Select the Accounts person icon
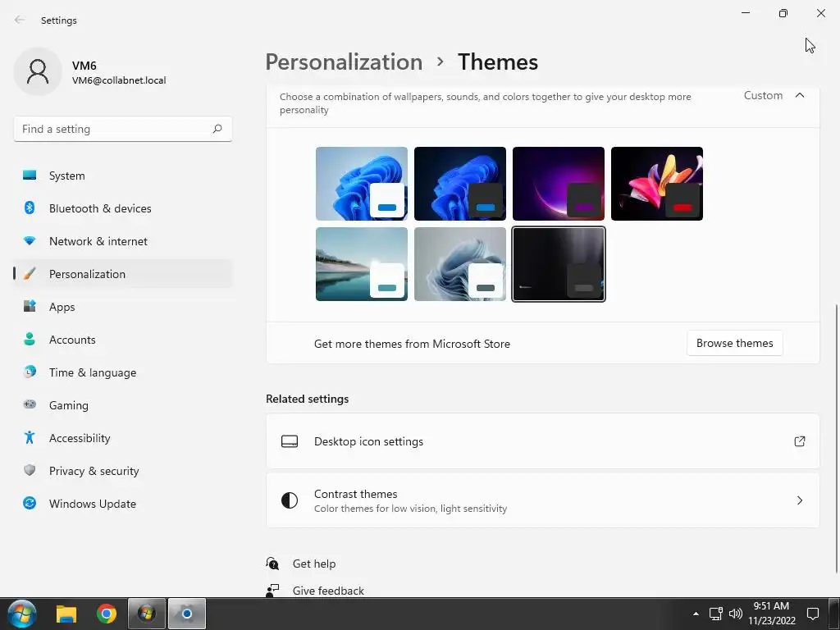Screen dimensions: 840x630 tap(30, 339)
